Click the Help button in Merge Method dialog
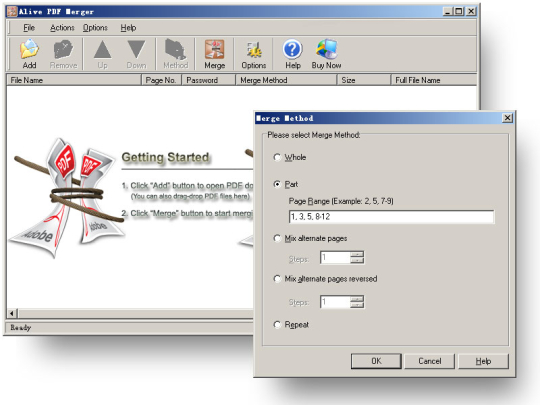This screenshot has height=405, width=540. coord(483,361)
